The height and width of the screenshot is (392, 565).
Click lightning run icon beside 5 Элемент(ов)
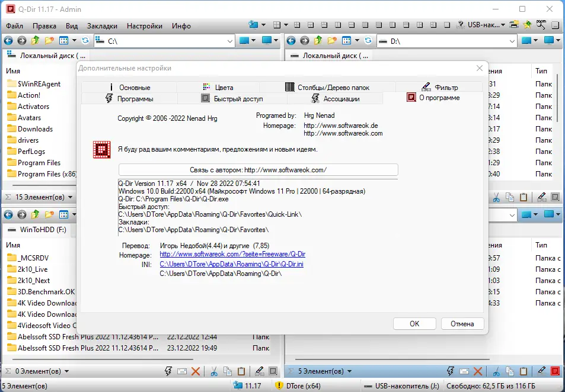click(451, 371)
